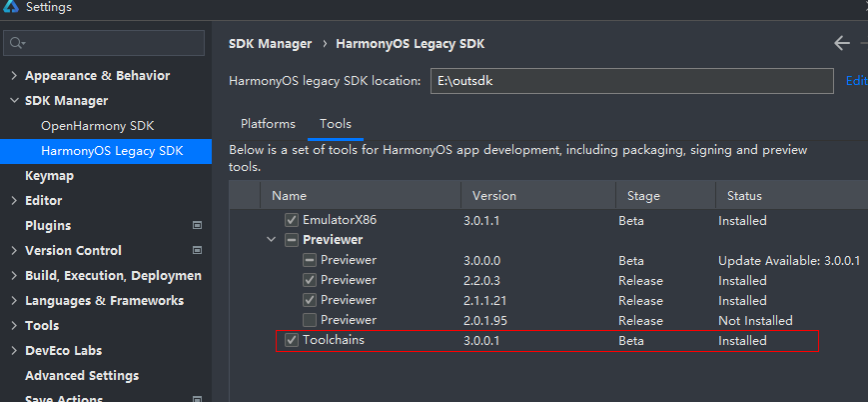Click the SDK Manager breadcrumb link
The height and width of the screenshot is (402, 868).
[x=270, y=44]
